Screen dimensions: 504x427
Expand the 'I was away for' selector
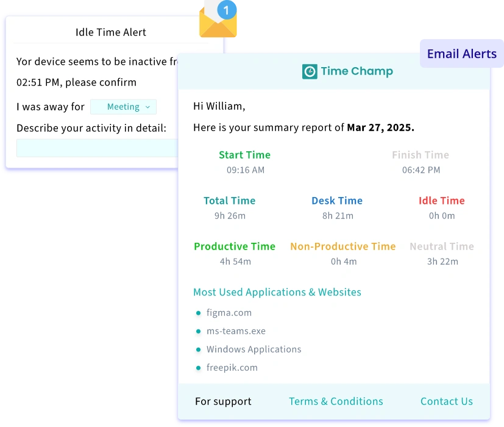124,107
